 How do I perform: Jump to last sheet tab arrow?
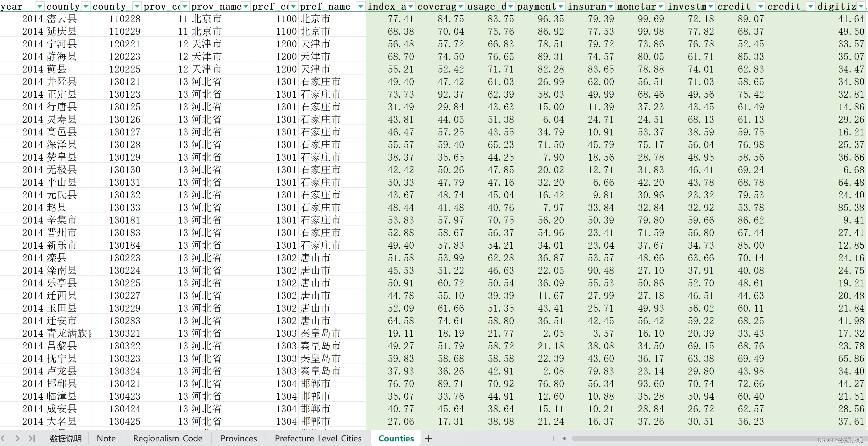[x=32, y=439]
